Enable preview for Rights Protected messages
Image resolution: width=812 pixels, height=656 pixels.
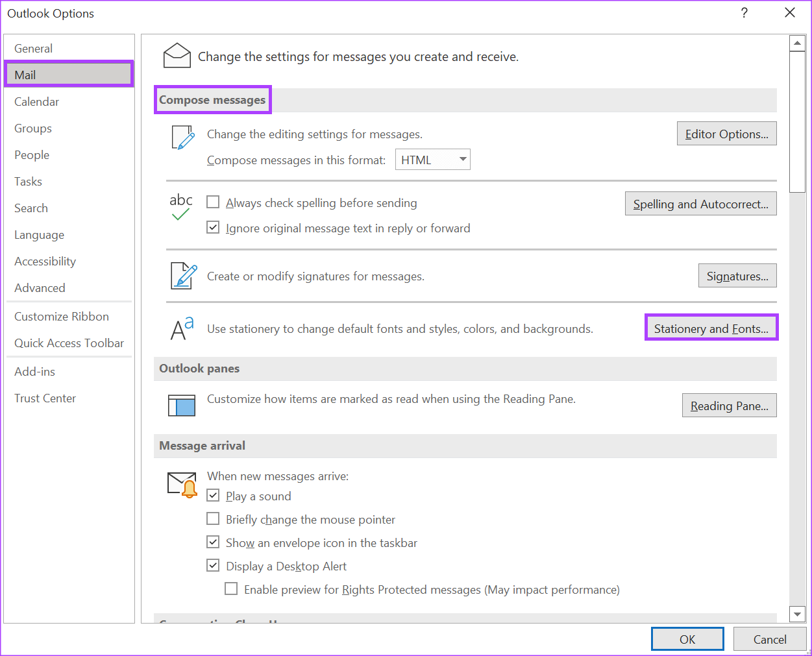tap(231, 589)
